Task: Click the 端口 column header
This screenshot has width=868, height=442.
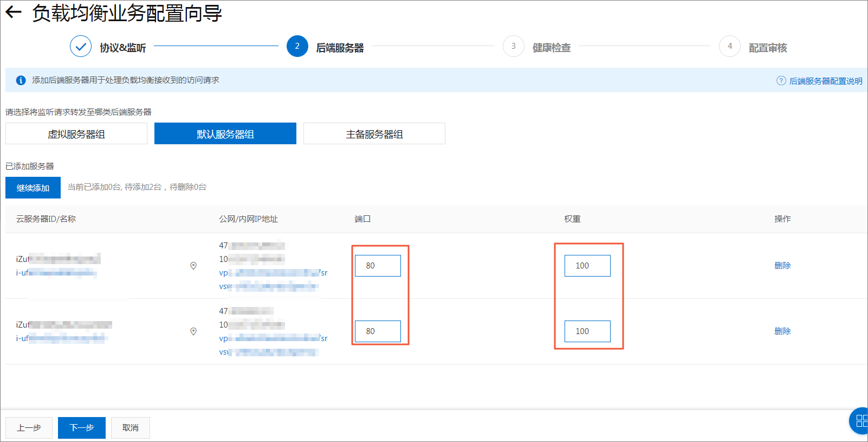Action: pos(362,219)
